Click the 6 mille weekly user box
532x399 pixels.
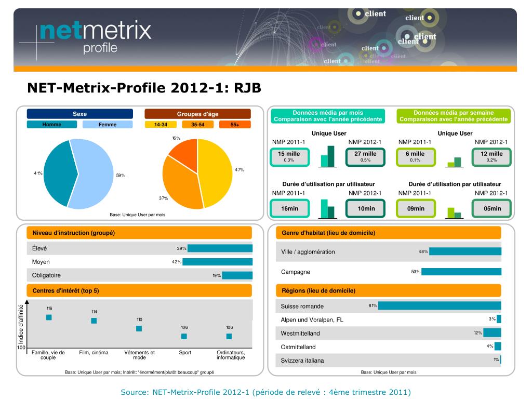(416, 157)
